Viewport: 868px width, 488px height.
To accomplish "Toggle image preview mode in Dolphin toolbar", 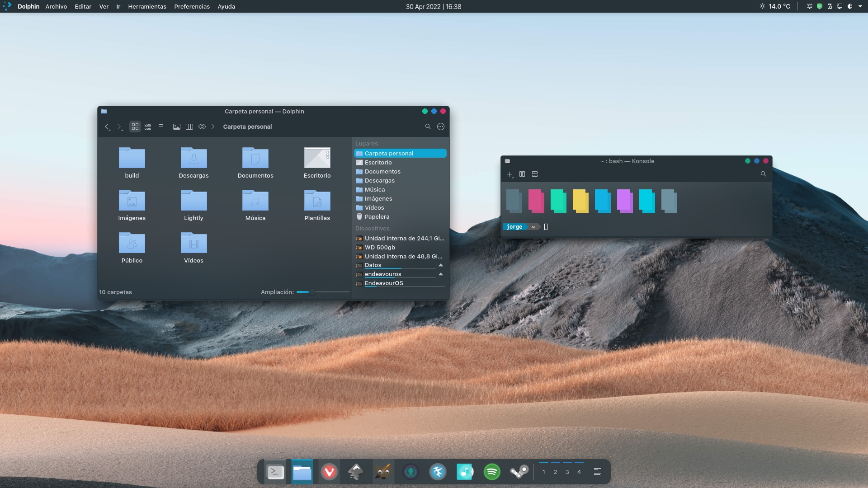I will tap(176, 127).
